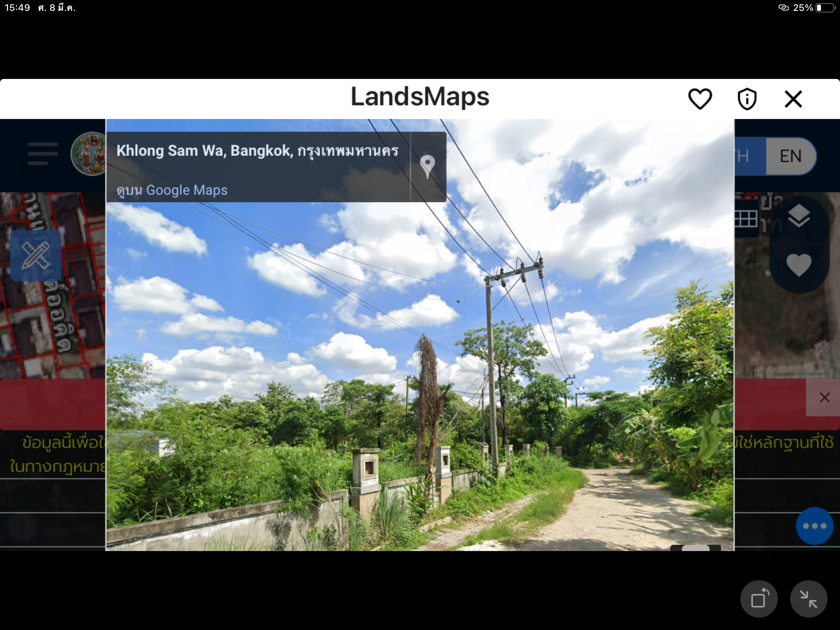Open the ดูบน Google Maps link

[x=172, y=190]
